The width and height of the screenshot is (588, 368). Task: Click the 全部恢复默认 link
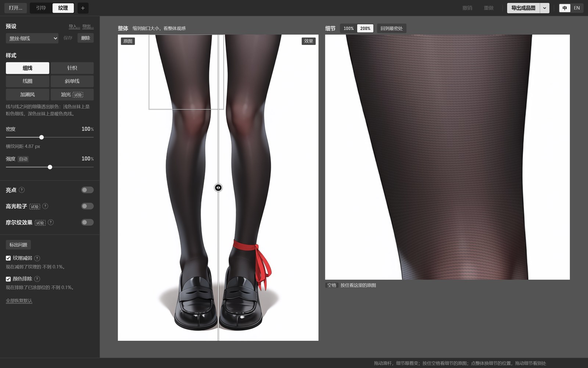[x=19, y=301]
